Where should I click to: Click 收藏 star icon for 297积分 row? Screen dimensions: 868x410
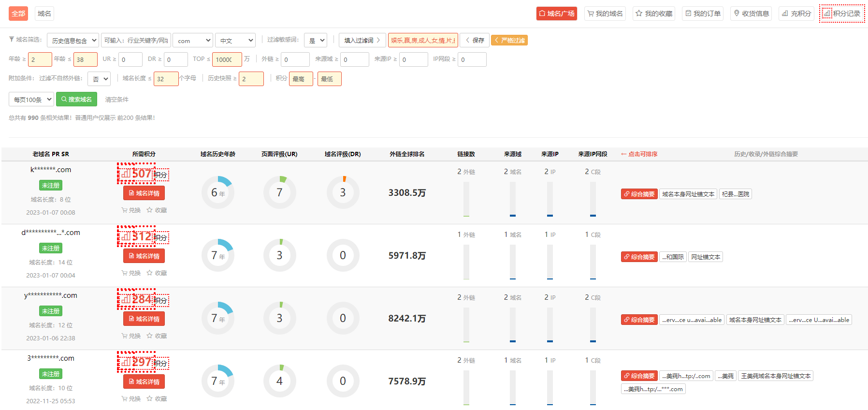(x=157, y=399)
